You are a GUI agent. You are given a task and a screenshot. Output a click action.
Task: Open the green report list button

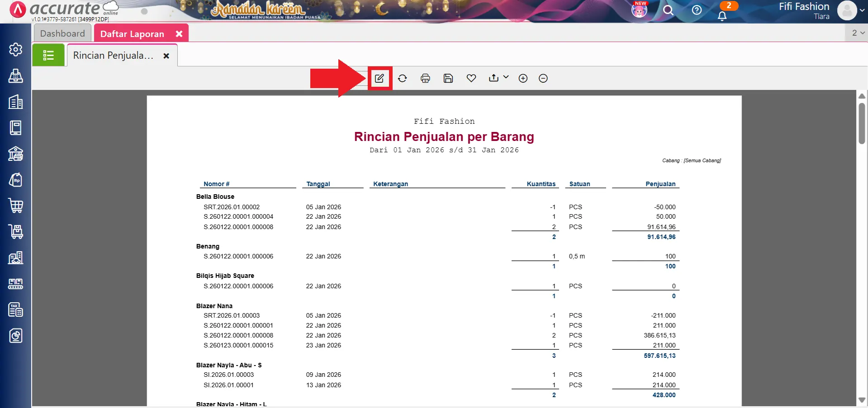(48, 55)
